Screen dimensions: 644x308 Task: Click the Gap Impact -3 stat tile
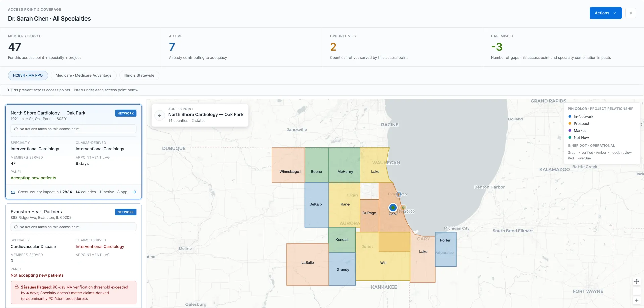pyautogui.click(x=563, y=47)
